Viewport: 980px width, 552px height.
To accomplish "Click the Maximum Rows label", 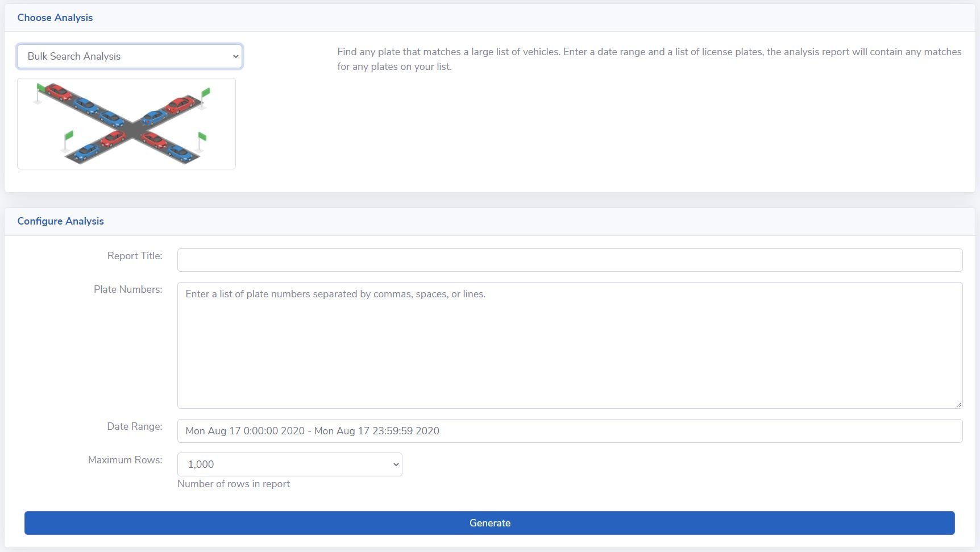I will point(125,460).
